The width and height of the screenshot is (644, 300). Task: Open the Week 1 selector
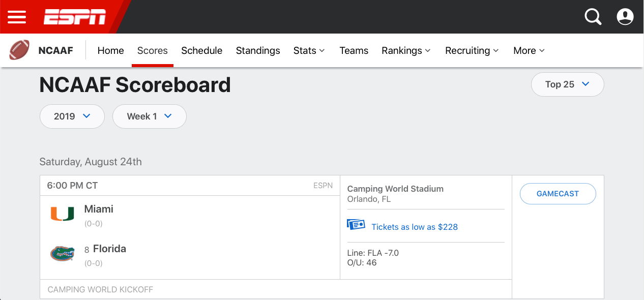pyautogui.click(x=149, y=116)
